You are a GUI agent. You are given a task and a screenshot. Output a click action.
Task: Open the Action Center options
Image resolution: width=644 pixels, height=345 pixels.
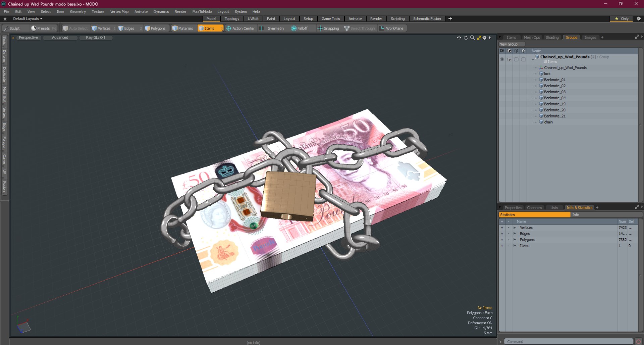241,29
